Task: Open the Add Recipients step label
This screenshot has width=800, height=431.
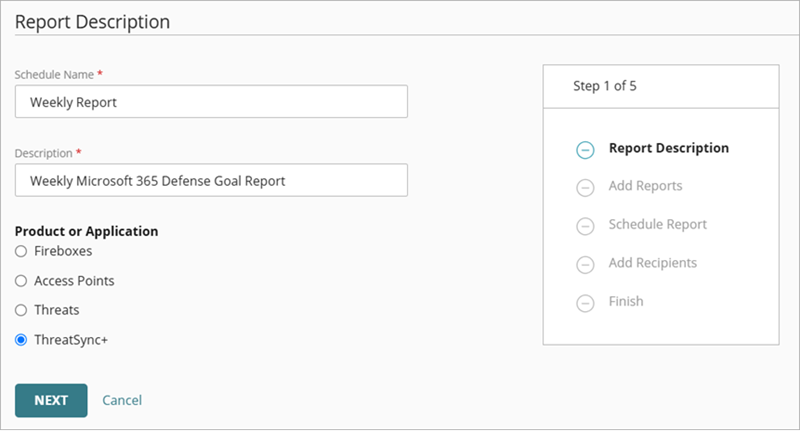Action: pyautogui.click(x=652, y=263)
